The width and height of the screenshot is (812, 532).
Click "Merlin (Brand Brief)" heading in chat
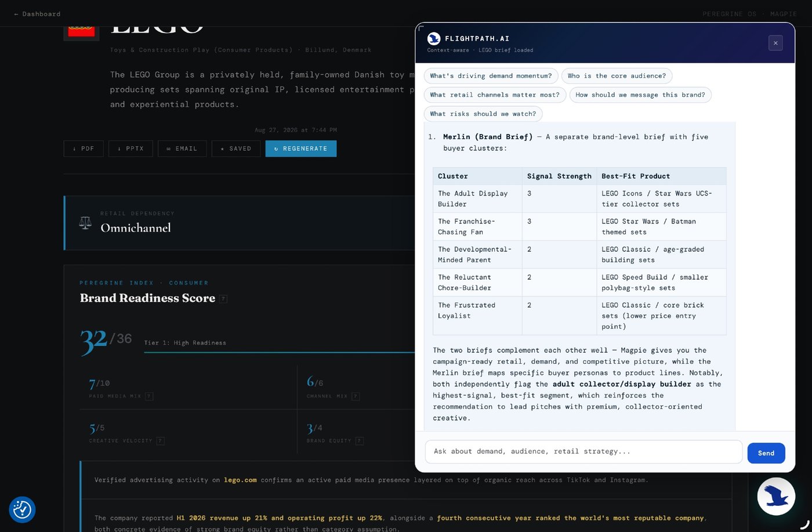pyautogui.click(x=488, y=137)
